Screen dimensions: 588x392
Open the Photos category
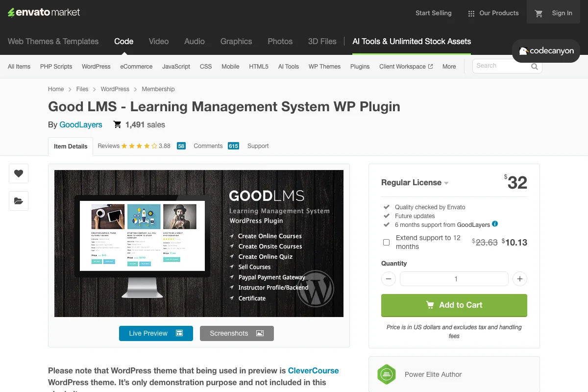pos(280,42)
